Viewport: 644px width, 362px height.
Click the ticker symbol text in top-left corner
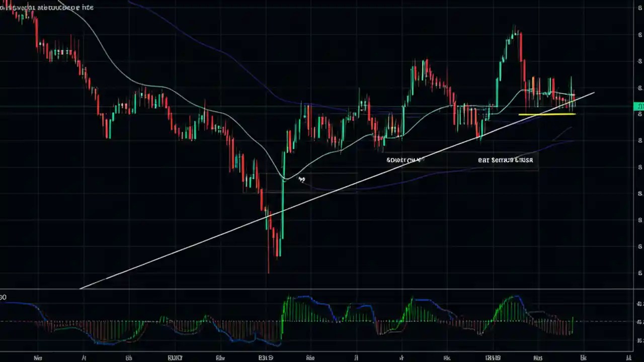pyautogui.click(x=45, y=7)
